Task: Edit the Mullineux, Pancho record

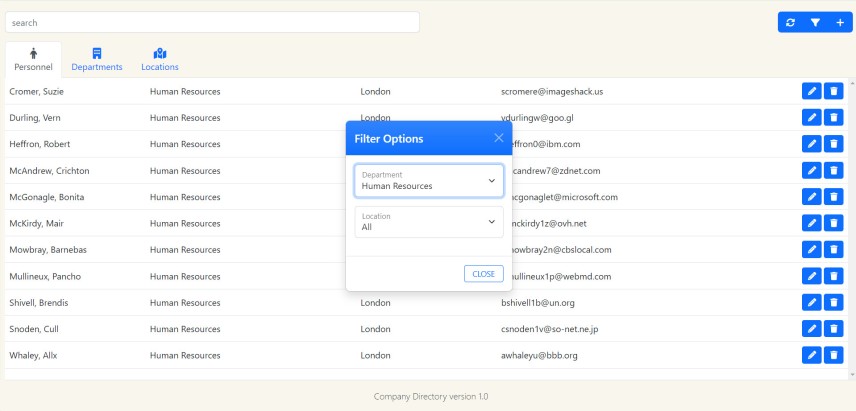Action: pyautogui.click(x=812, y=276)
